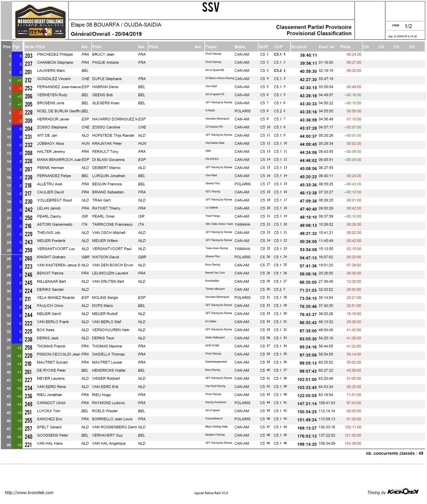Click team HunGarian Baja
The image size is (427, 504).
coord(215,143)
